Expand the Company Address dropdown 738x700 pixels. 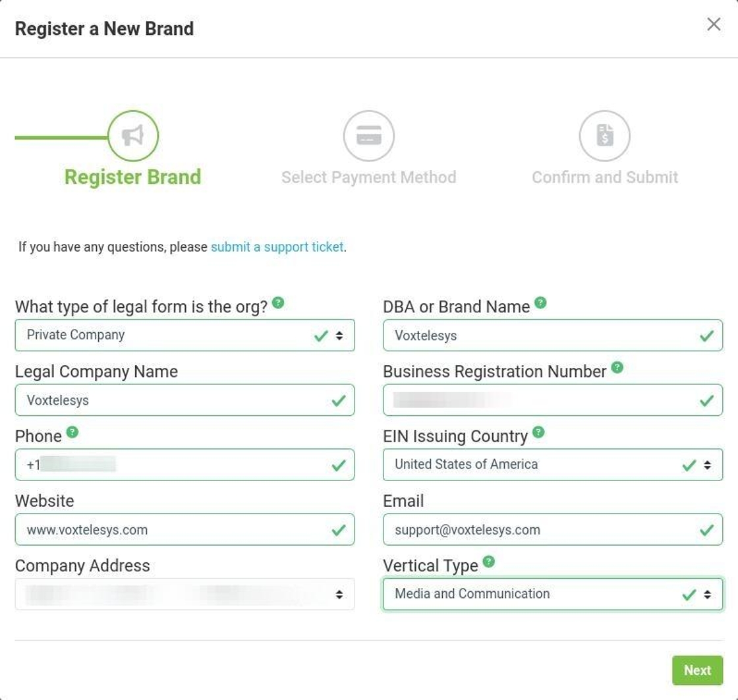(184, 594)
